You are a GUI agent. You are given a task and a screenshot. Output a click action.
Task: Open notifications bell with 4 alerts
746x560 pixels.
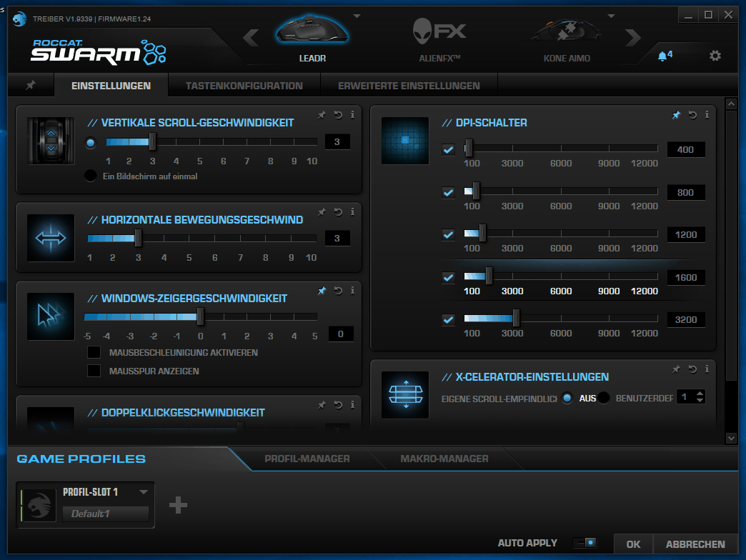(x=665, y=56)
